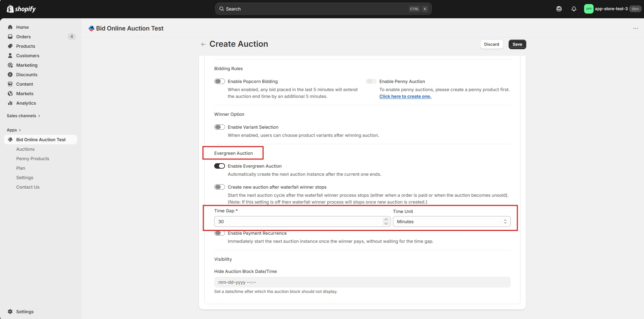
Task: Decrease Time Gap with stepper down arrow
Action: (386, 224)
